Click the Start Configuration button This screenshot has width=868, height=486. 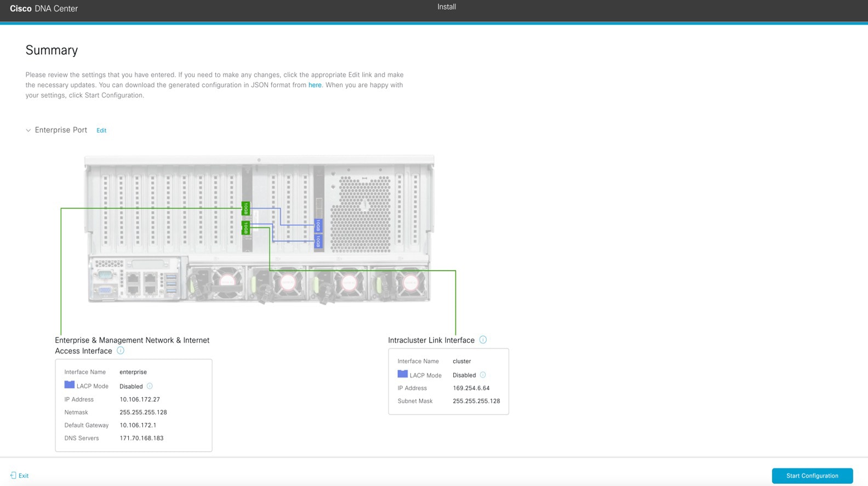(x=812, y=476)
